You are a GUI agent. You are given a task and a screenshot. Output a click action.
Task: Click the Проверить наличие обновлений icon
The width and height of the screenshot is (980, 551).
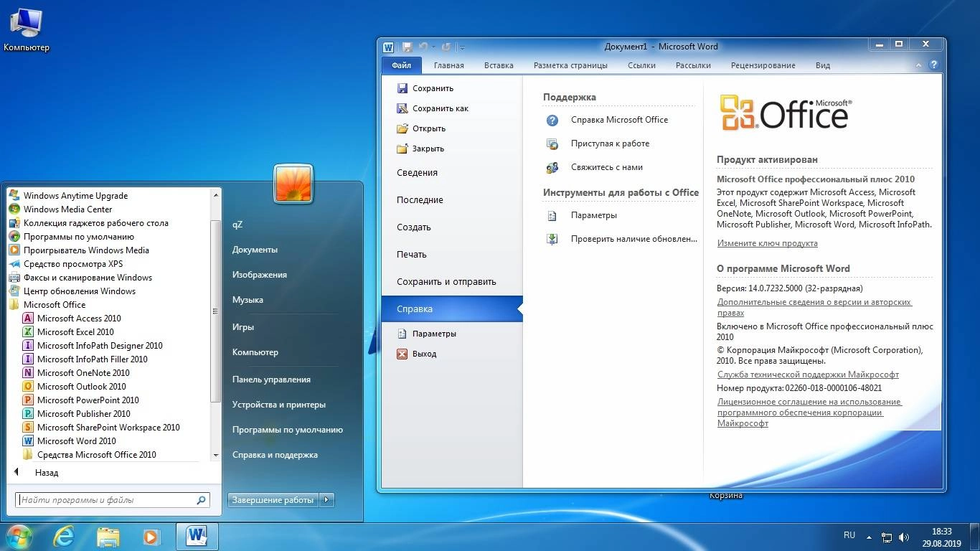point(552,239)
